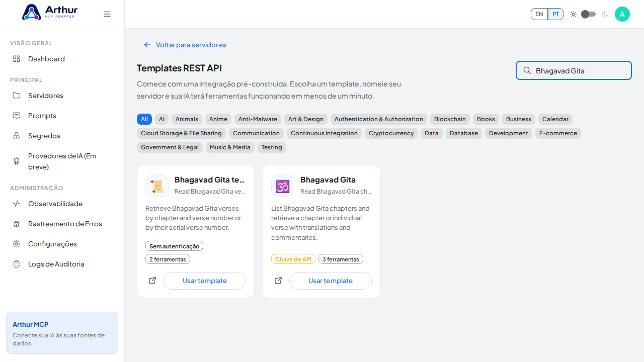This screenshot has width=644, height=362.
Task: Filter templates by Communication category
Action: tap(256, 133)
